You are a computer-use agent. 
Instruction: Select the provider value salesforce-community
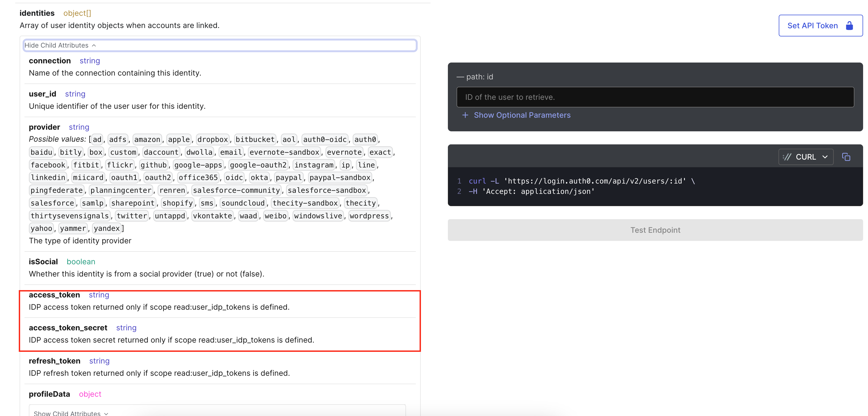coord(236,190)
